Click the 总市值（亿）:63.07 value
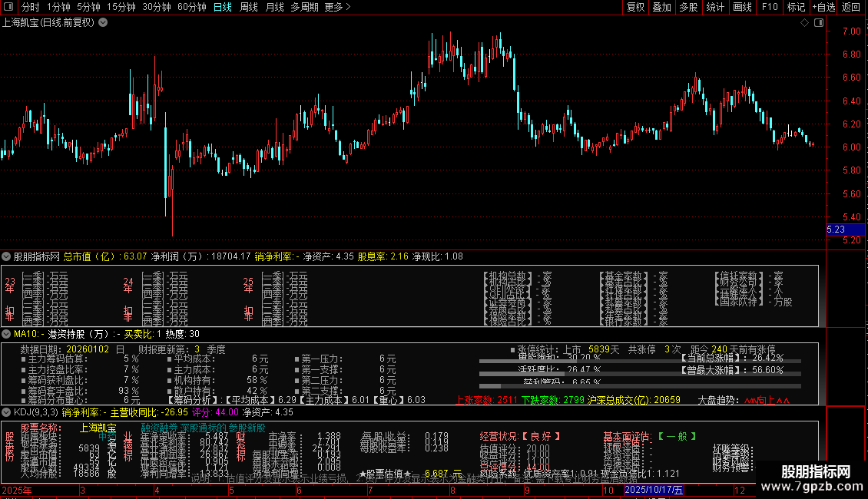The height and width of the screenshot is (499, 868). (105, 256)
